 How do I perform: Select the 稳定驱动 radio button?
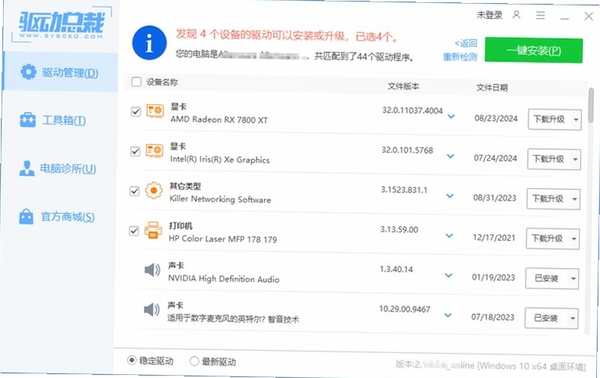(132, 360)
